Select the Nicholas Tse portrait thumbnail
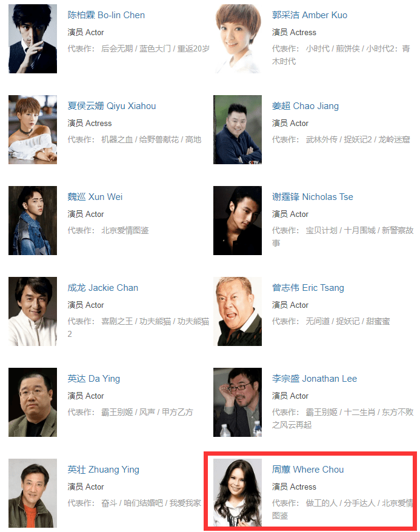 pyautogui.click(x=238, y=221)
